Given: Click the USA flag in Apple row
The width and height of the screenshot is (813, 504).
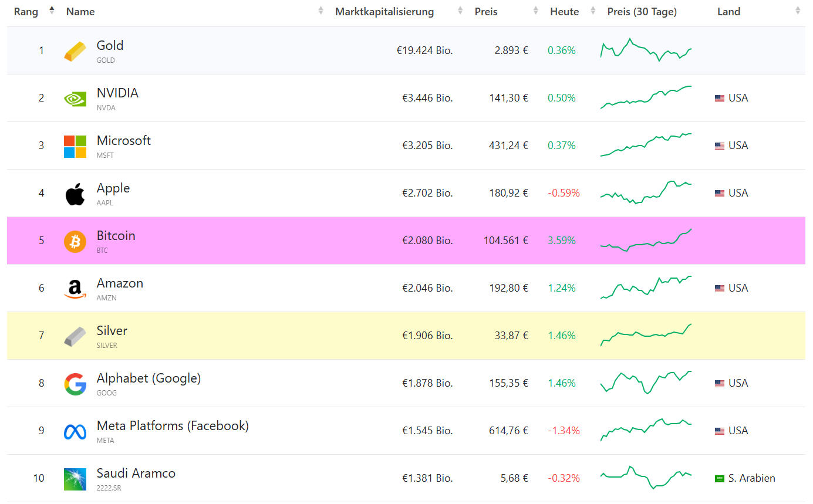Looking at the screenshot, I should [720, 194].
